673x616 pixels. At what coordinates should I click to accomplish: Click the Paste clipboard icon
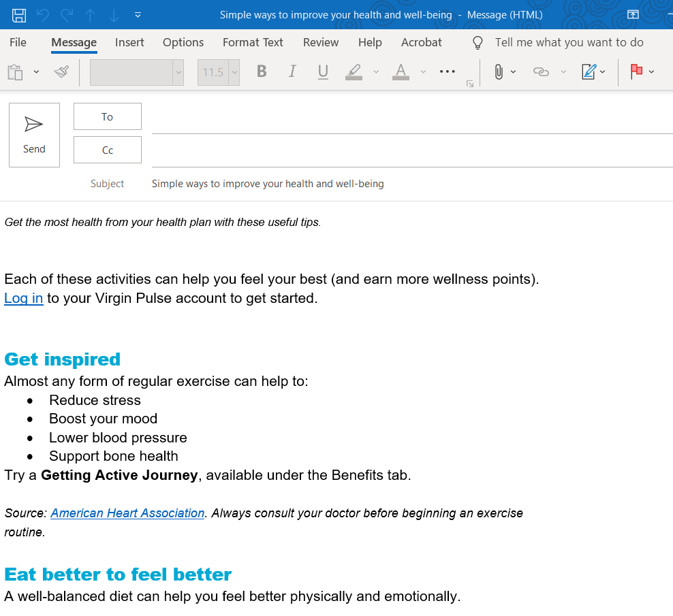15,72
